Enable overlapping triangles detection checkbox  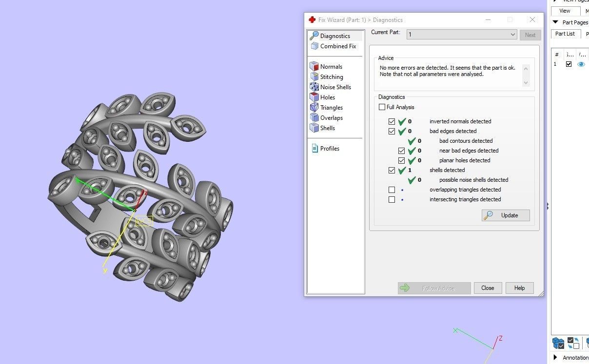coord(392,190)
